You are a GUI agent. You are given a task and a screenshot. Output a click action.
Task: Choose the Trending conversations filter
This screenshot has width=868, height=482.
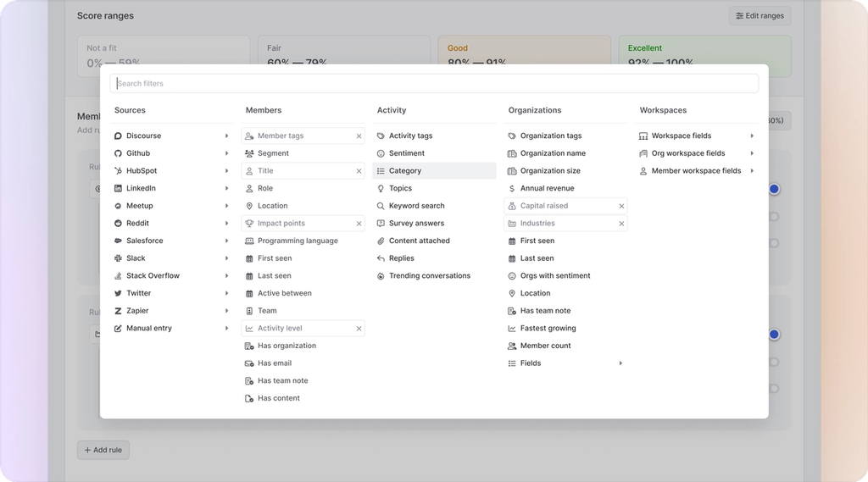pos(435,275)
